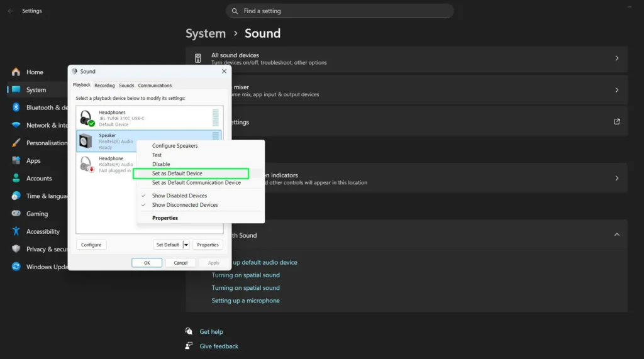This screenshot has width=644, height=359.
Task: Click the JBL Headphones device icon
Action: [87, 118]
